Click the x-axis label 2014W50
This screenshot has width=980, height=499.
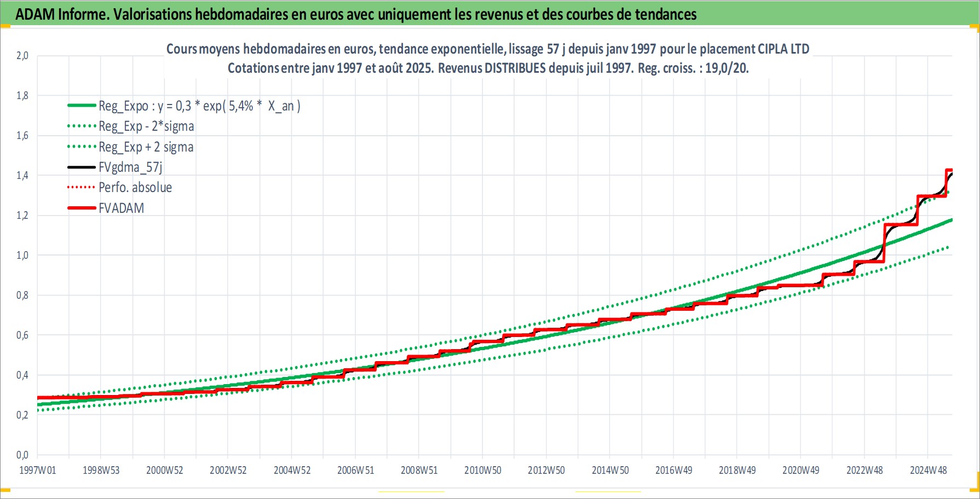pyautogui.click(x=610, y=471)
